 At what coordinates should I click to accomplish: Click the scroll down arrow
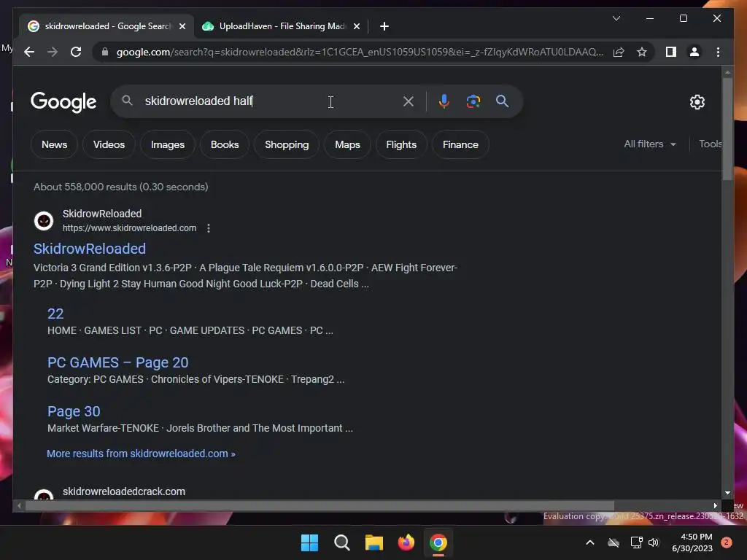click(727, 493)
